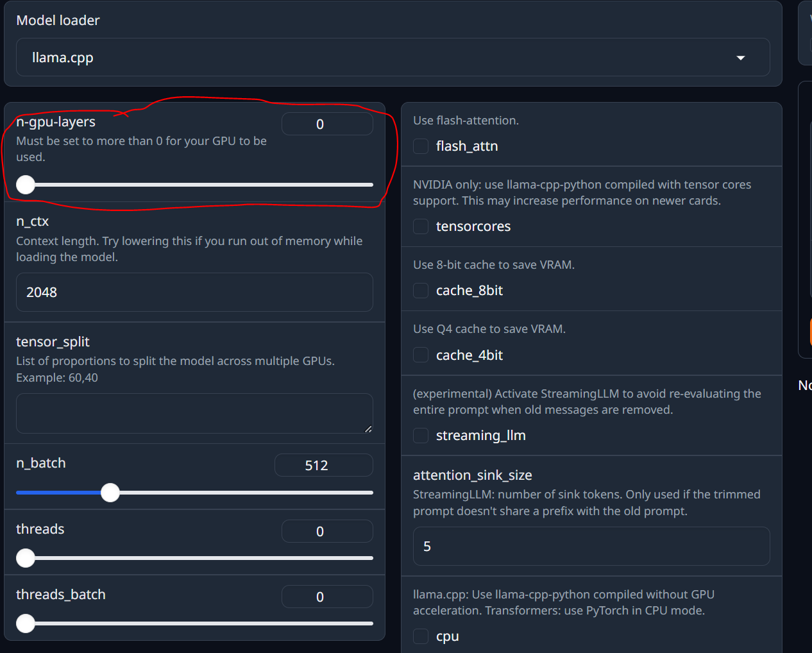
Task: Click the 'Use 8-bit cache to save VRAM.' text
Action: point(494,265)
